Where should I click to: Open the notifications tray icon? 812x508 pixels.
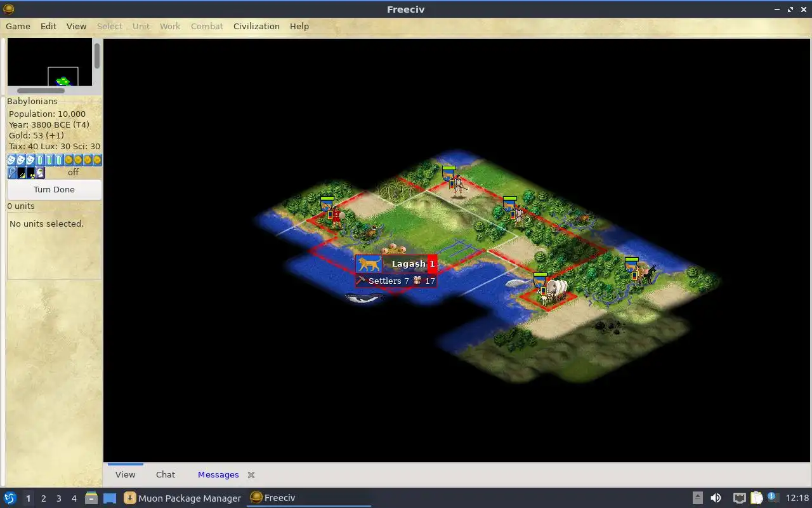pos(773,497)
